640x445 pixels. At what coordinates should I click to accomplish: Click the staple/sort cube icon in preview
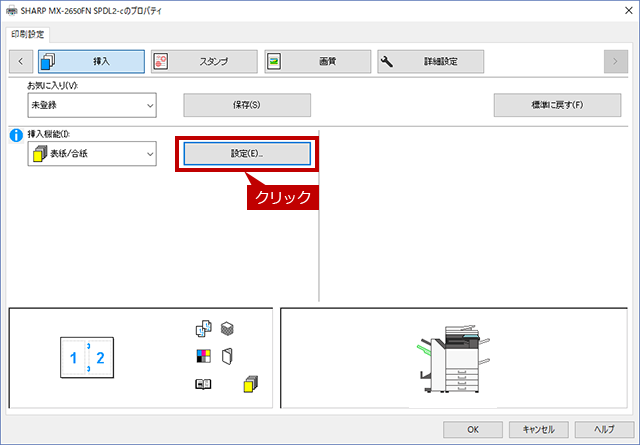227,329
